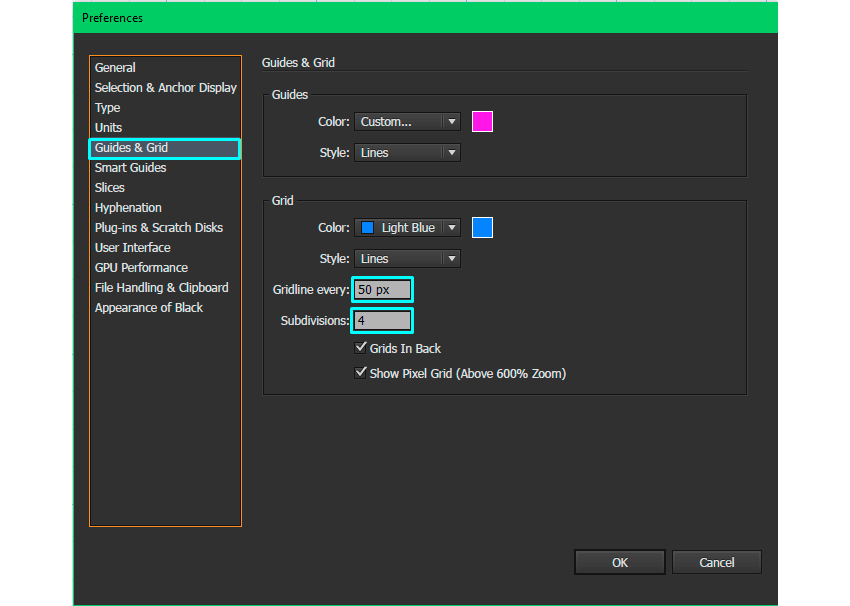Click the Gridline every input field
Viewport: 850px width, 606px height.
[381, 290]
